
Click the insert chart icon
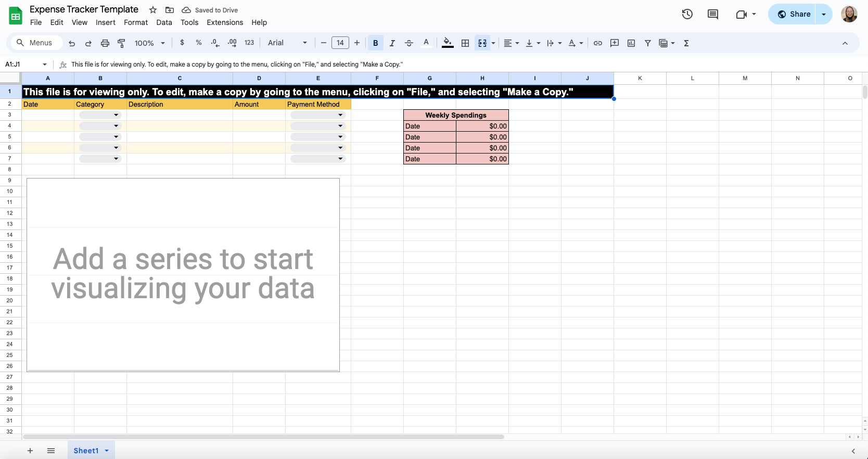click(631, 43)
